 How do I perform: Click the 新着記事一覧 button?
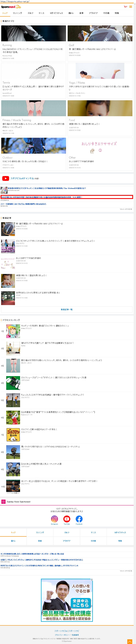coord(67,309)
